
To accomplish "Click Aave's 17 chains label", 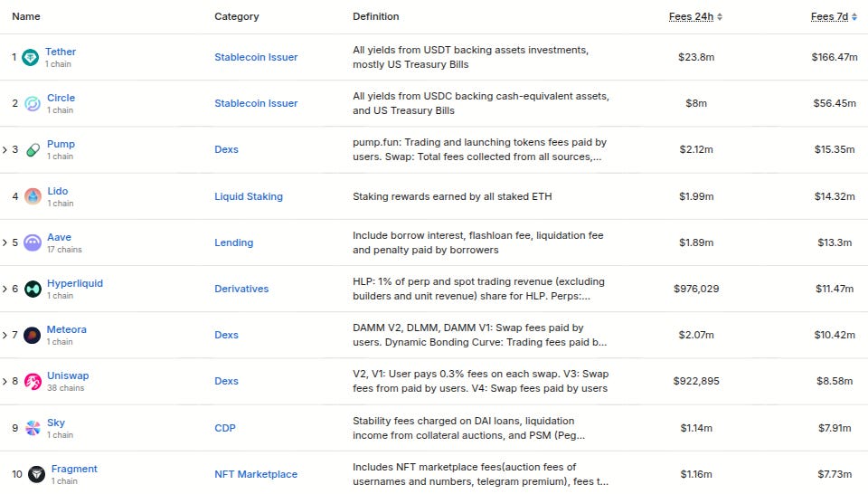I will pos(64,250).
